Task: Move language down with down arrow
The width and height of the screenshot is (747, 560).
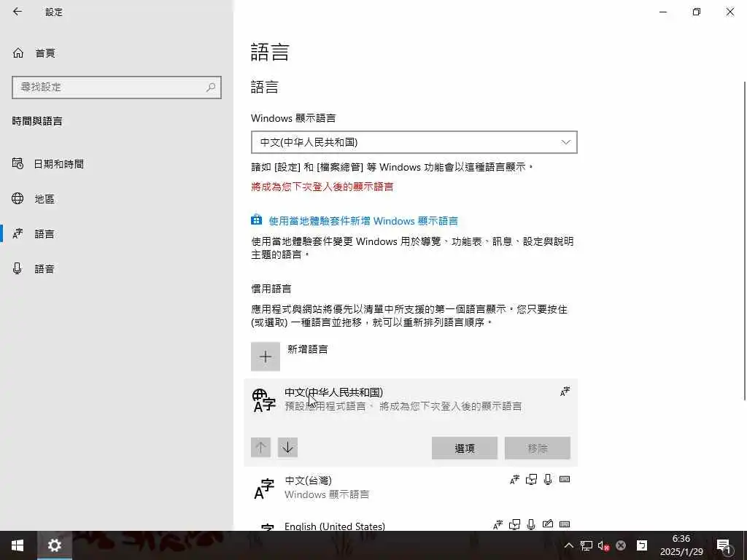Action: coord(287,447)
